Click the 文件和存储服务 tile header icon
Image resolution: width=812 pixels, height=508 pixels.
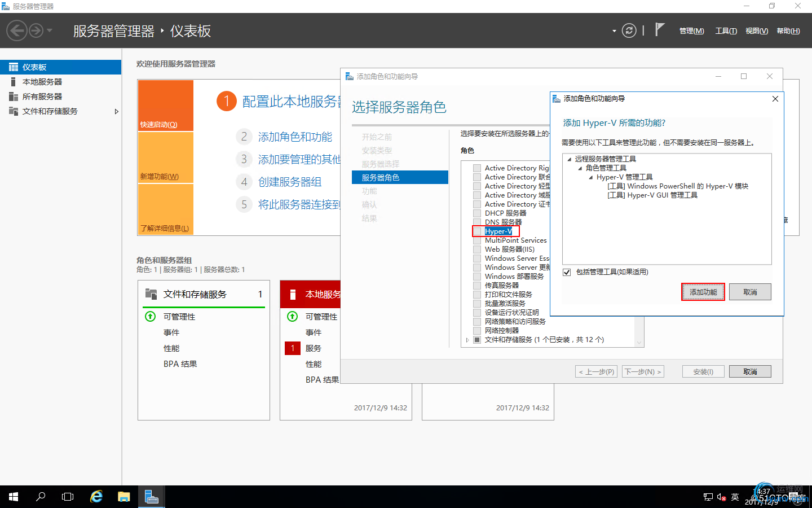[151, 294]
